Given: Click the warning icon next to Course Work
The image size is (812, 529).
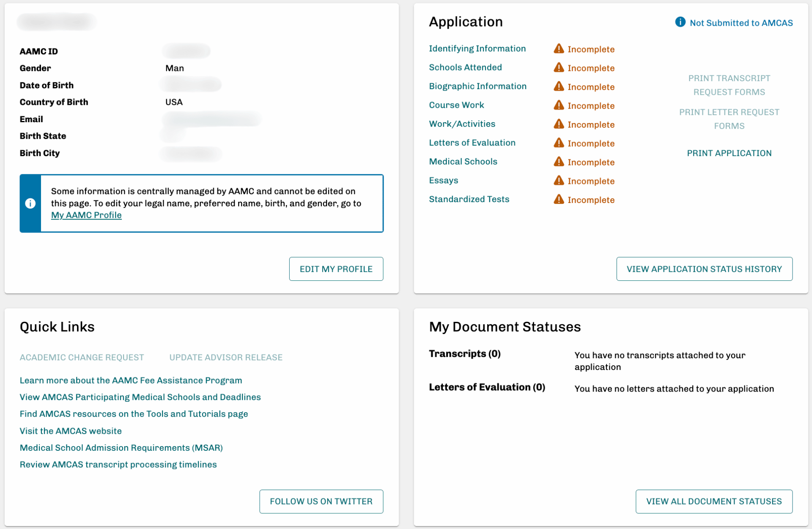Looking at the screenshot, I should point(559,105).
